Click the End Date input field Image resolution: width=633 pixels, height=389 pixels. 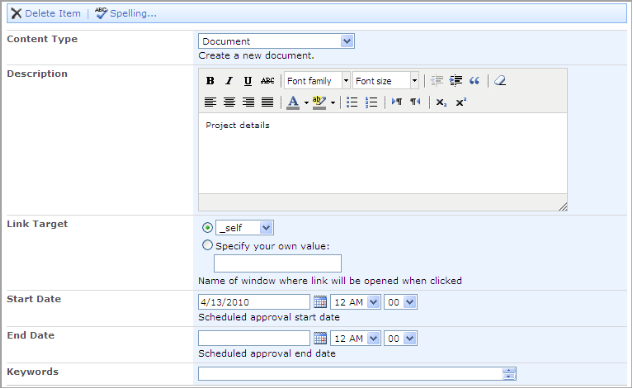[254, 338]
